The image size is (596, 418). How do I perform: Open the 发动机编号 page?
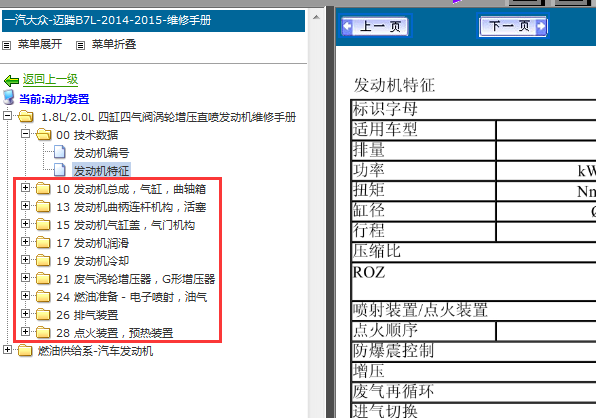101,153
